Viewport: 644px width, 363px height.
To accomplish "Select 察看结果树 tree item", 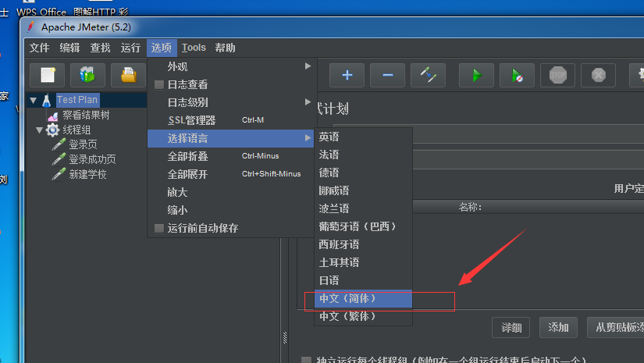I will tap(86, 116).
